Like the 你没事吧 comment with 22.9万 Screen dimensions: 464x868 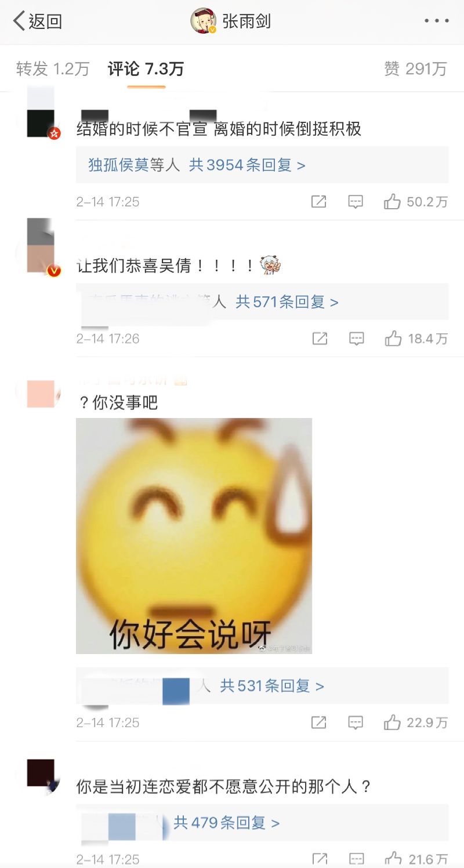(x=416, y=722)
